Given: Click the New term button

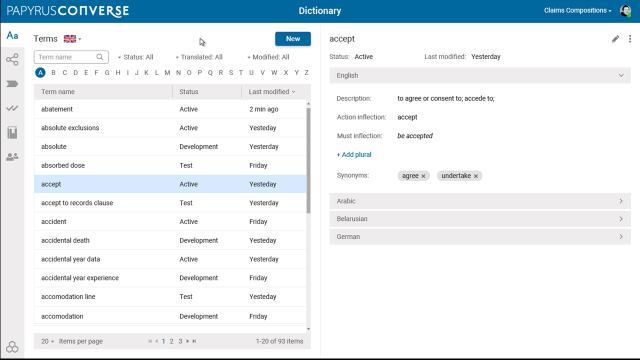Looking at the screenshot, I should coord(293,39).
